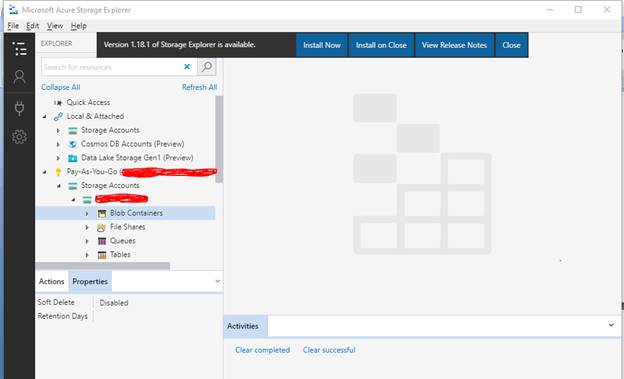The image size is (624, 379).
Task: Expand the Tables node
Action: 87,255
